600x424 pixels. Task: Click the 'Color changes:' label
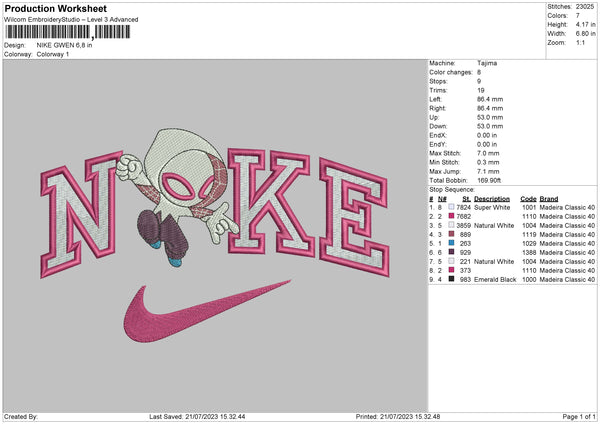[451, 72]
